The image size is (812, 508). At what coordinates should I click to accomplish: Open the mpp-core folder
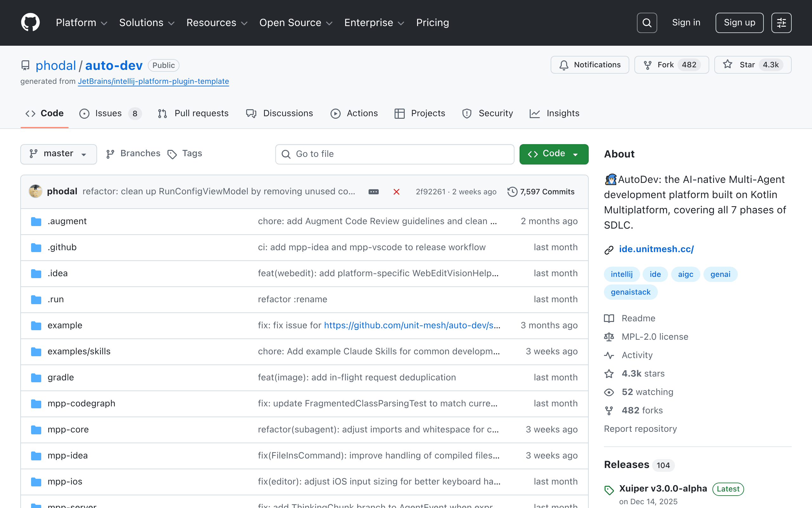point(68,429)
